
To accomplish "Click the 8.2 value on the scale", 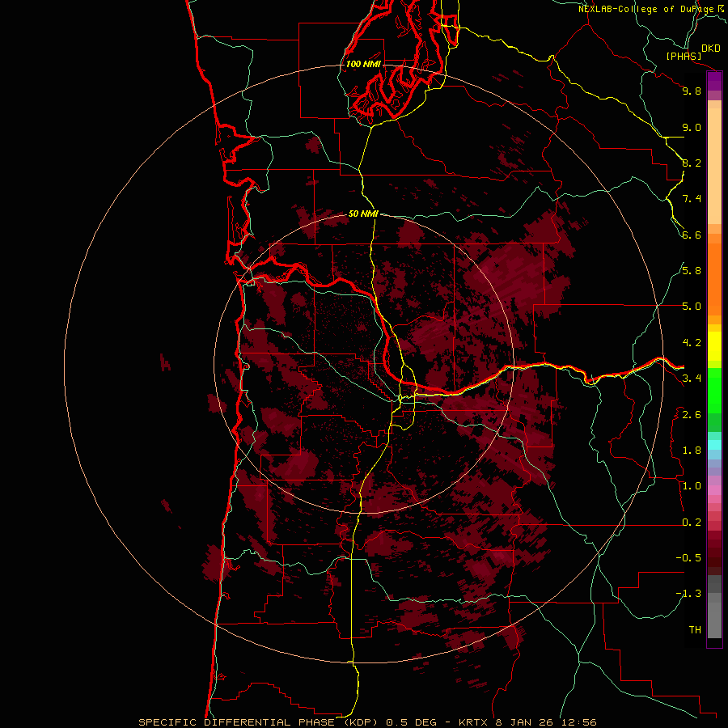I will (x=692, y=163).
